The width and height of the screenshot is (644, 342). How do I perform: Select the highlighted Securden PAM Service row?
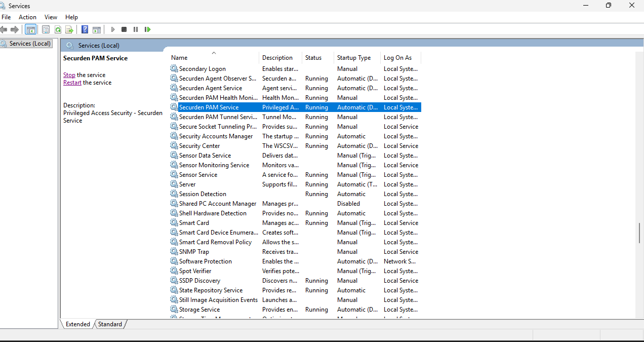pos(295,107)
